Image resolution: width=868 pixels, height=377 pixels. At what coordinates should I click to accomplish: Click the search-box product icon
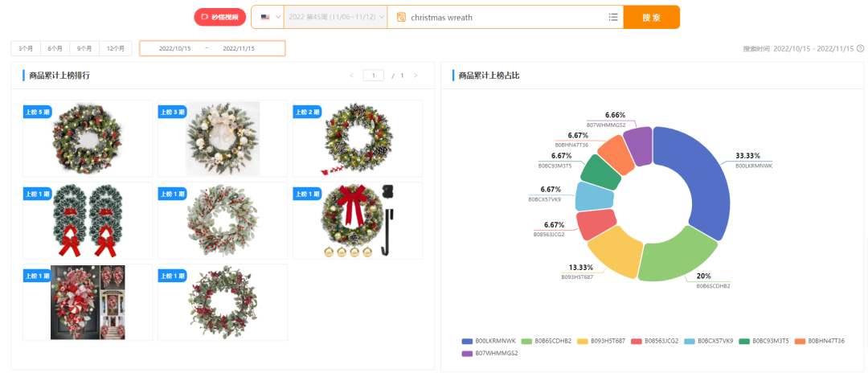pyautogui.click(x=401, y=17)
